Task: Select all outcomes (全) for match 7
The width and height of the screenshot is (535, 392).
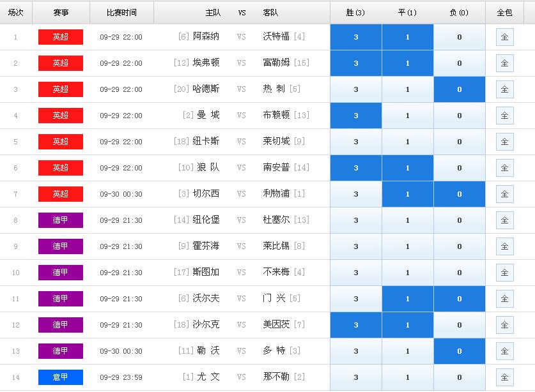Action: [504, 194]
